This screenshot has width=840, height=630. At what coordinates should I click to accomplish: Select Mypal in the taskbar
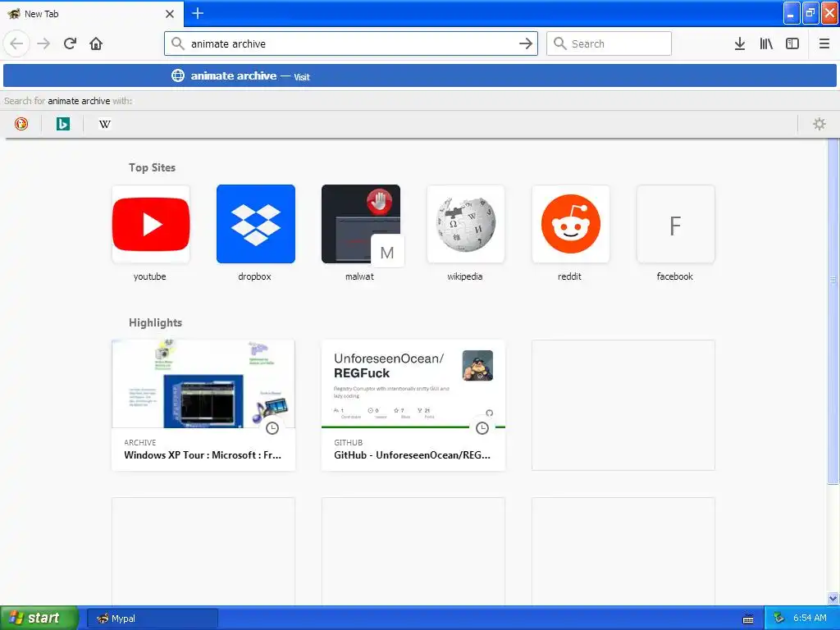[152, 619]
